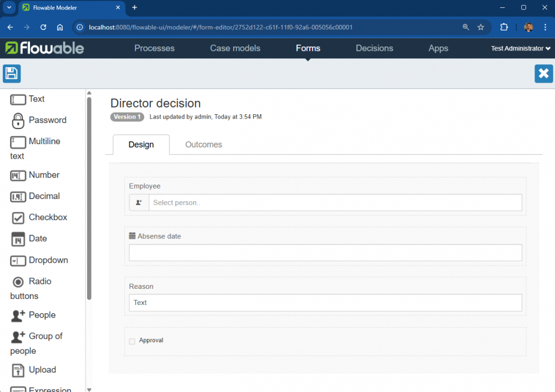
Task: Open the Processes menu
Action: [154, 48]
